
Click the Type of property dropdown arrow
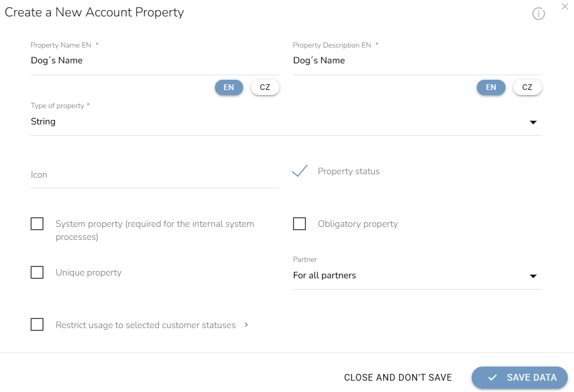coord(533,122)
